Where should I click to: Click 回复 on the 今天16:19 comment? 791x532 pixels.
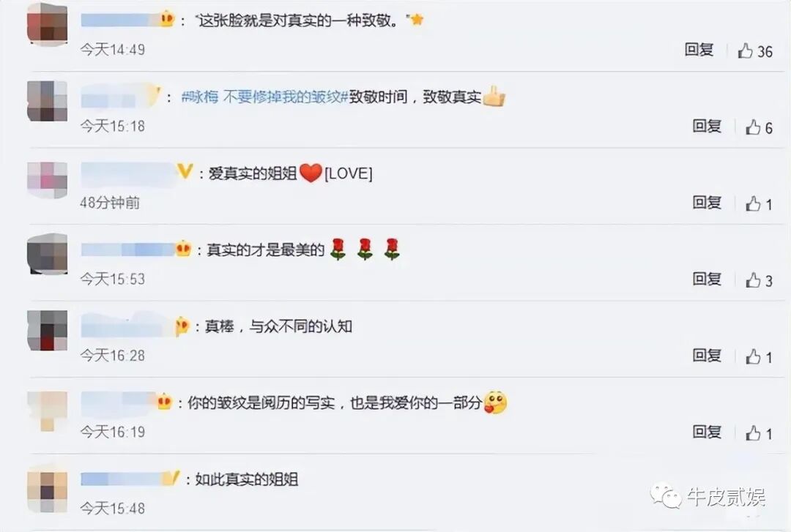(x=707, y=432)
